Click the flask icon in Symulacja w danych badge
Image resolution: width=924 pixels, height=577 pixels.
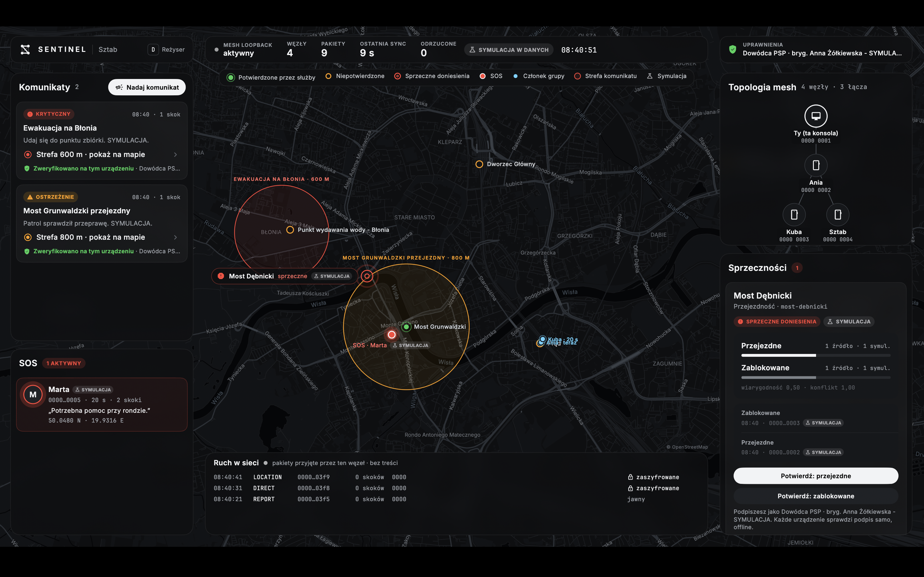(472, 50)
